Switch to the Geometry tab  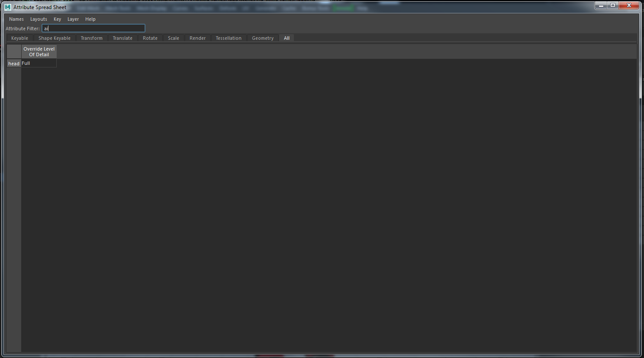(x=263, y=38)
